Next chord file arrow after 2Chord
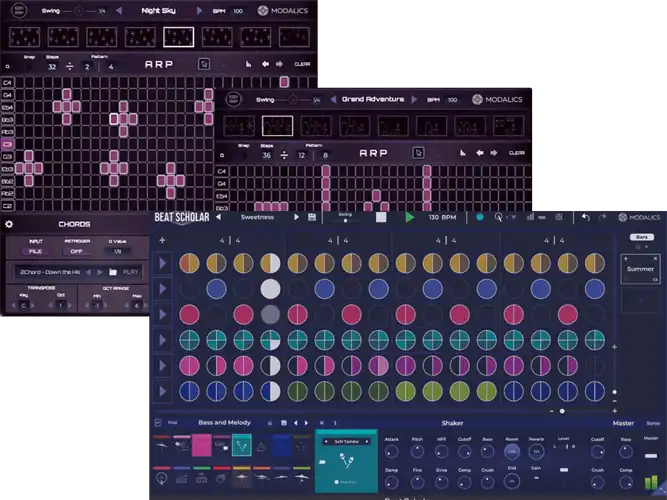 point(100,272)
